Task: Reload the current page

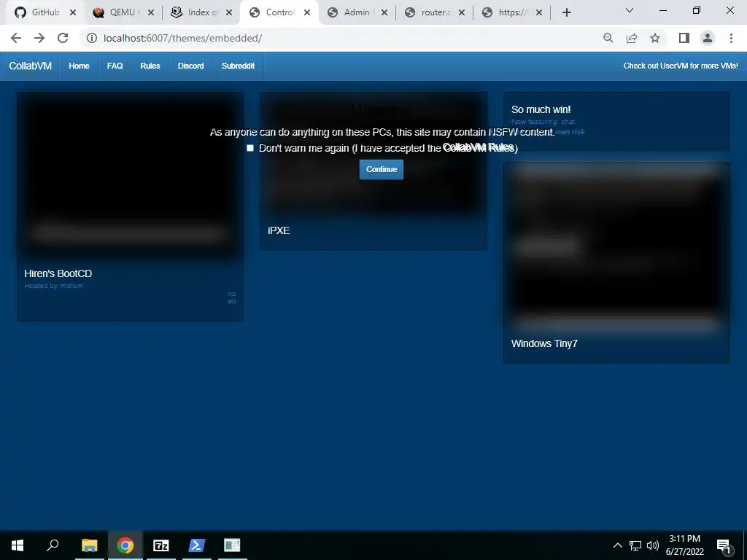Action: click(x=63, y=38)
